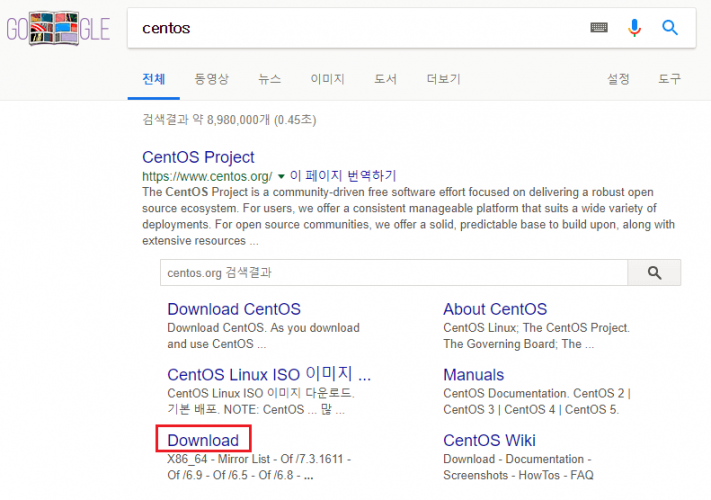
Task: Expand the arrow next to centos.org URL
Action: 281,176
